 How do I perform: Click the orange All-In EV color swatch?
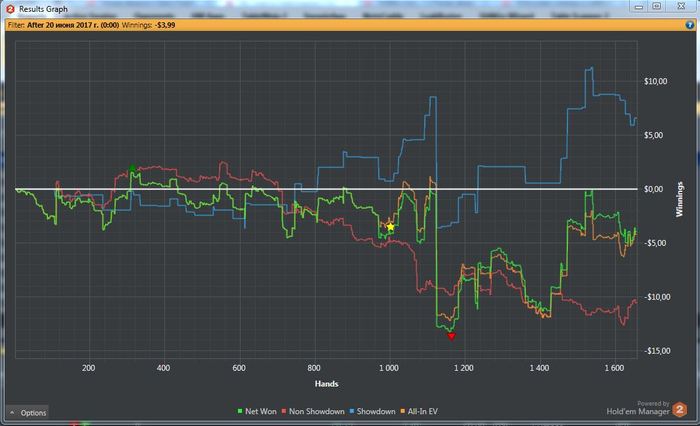(402, 411)
